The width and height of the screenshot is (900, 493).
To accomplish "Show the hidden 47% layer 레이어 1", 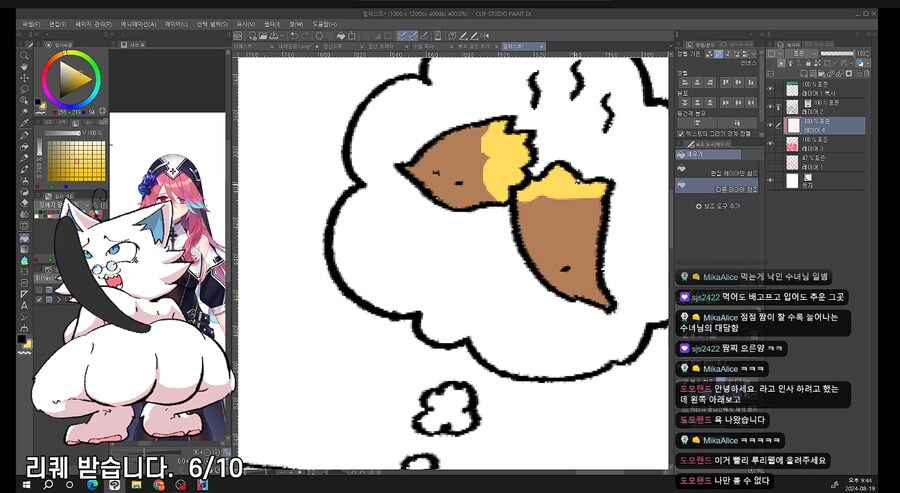I will point(770,163).
